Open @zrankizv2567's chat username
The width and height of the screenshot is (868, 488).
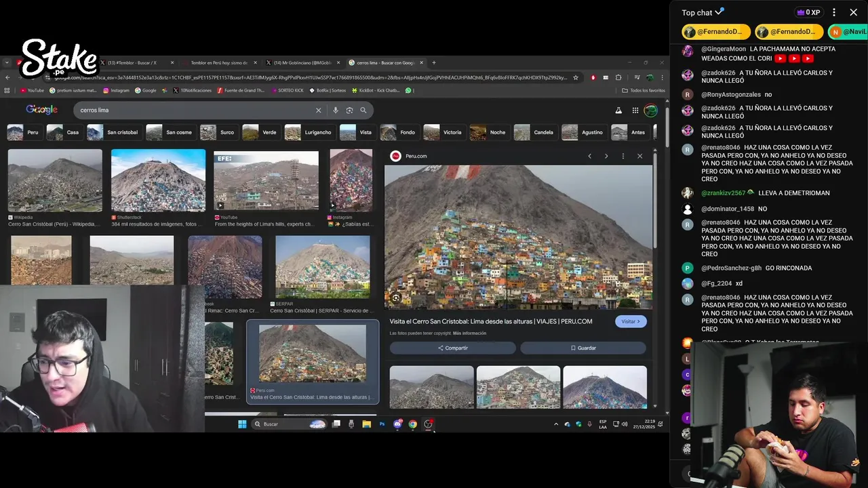[723, 193]
